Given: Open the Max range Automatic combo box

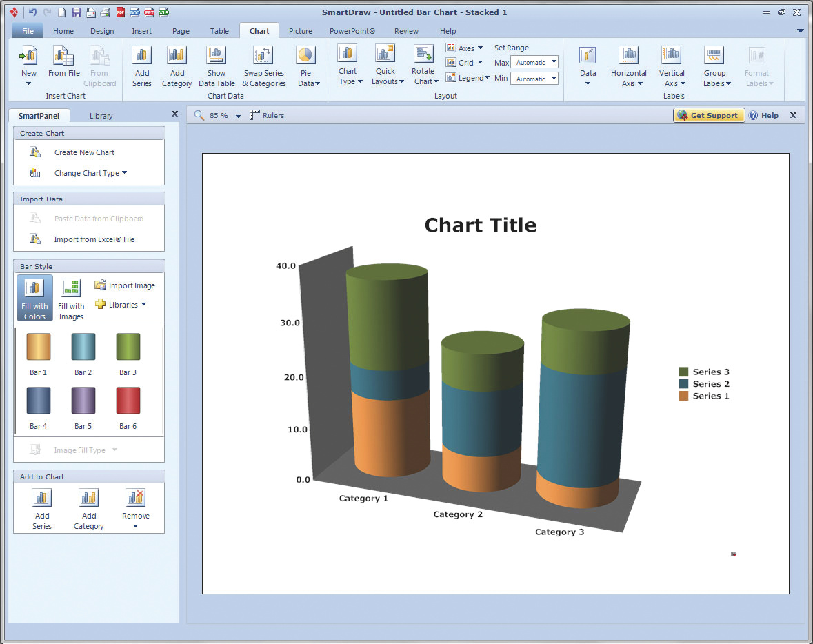Looking at the screenshot, I should point(534,62).
